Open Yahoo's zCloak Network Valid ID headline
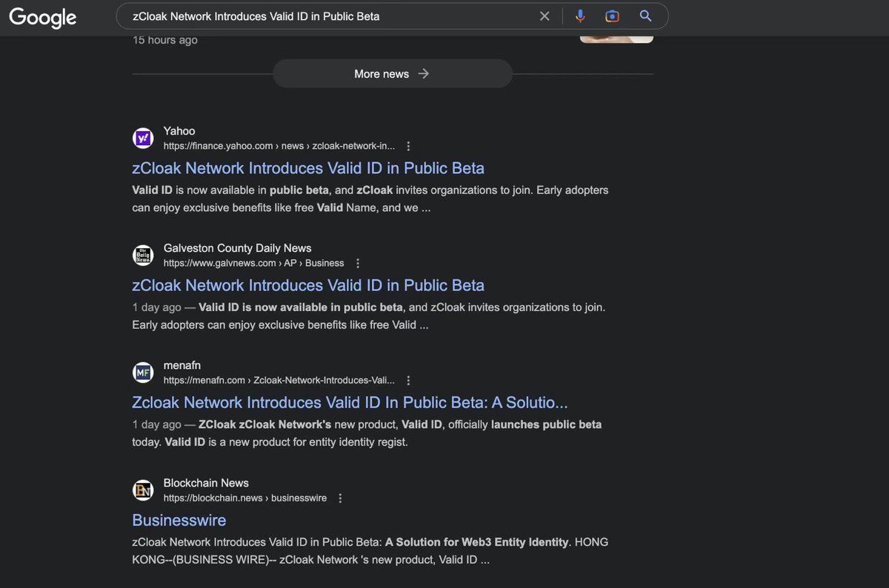 pyautogui.click(x=308, y=168)
